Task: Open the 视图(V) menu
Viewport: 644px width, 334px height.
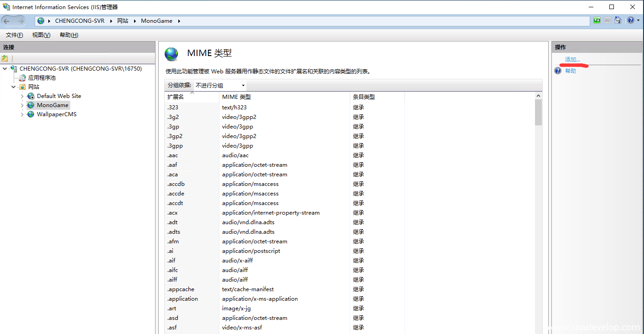Action: (x=41, y=35)
